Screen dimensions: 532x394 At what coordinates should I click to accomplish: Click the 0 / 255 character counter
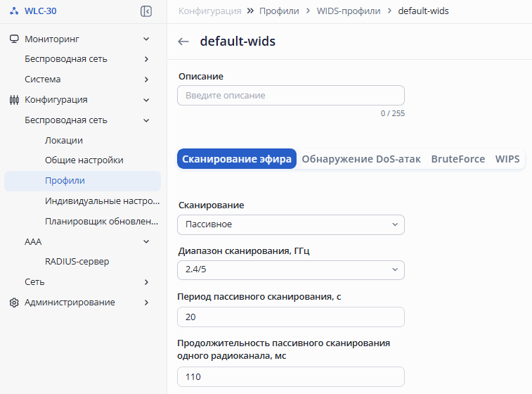(x=393, y=113)
